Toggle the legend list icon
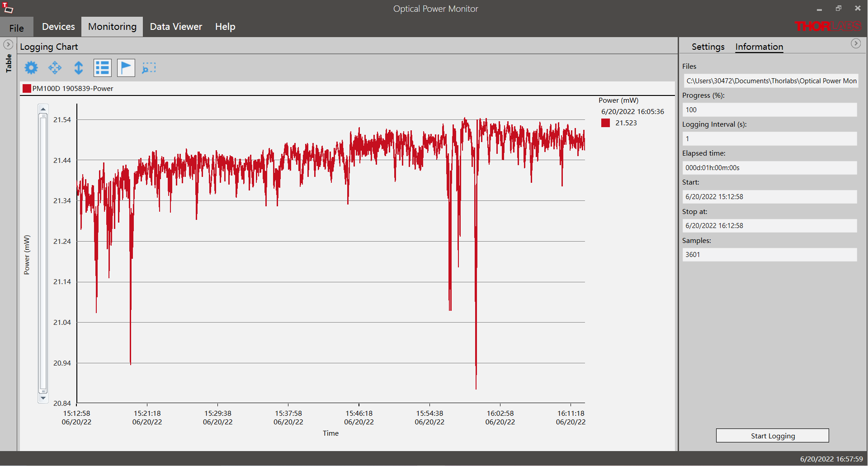 point(103,68)
